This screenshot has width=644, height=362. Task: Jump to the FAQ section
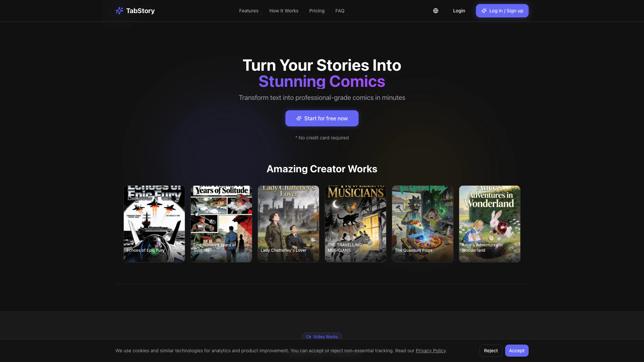point(339,11)
